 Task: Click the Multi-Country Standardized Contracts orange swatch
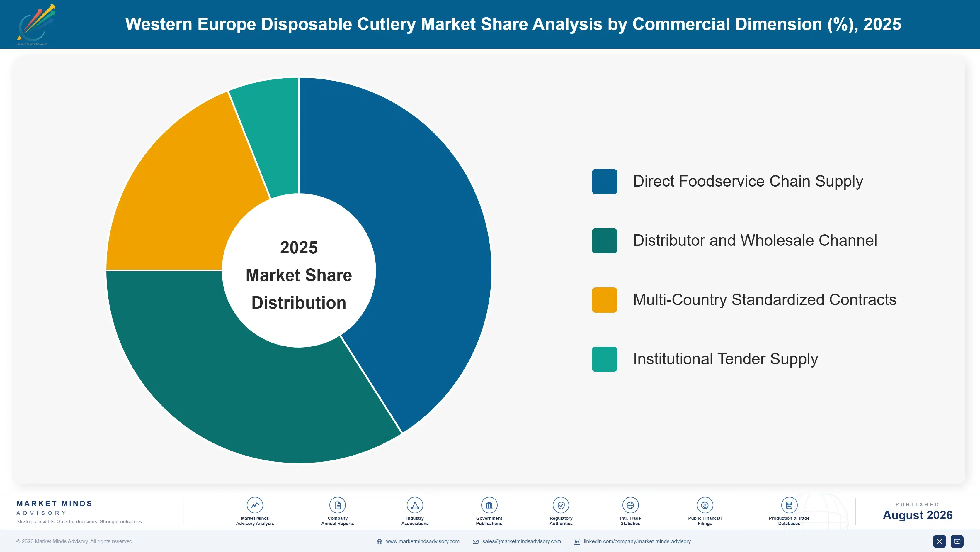click(x=604, y=300)
